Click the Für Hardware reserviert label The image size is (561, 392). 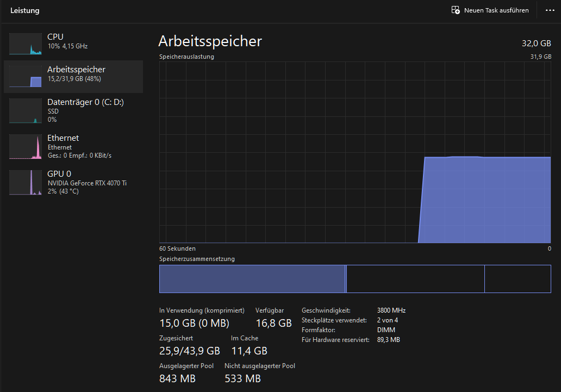[x=335, y=340]
